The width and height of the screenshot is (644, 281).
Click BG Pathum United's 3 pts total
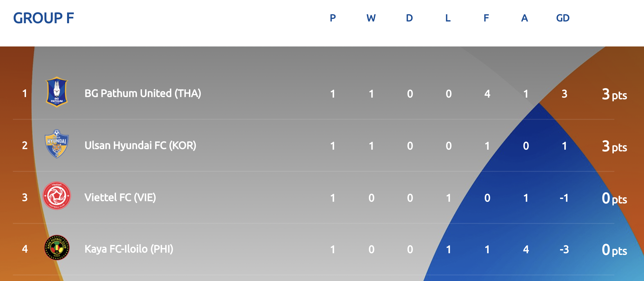point(614,94)
